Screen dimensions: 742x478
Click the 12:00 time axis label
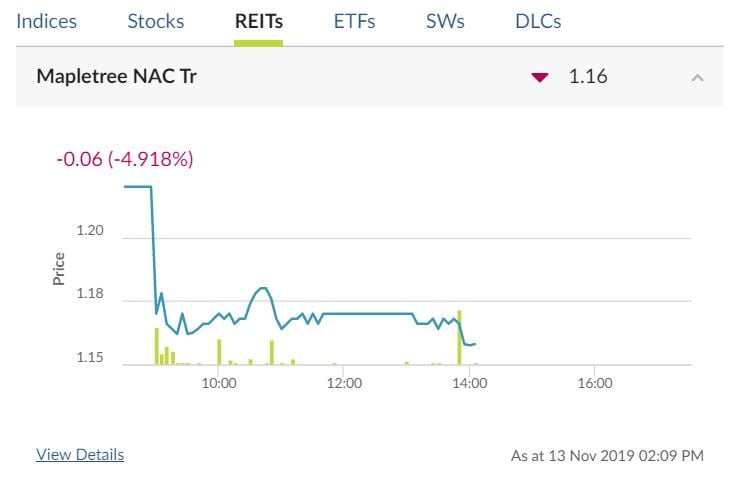[x=344, y=383]
